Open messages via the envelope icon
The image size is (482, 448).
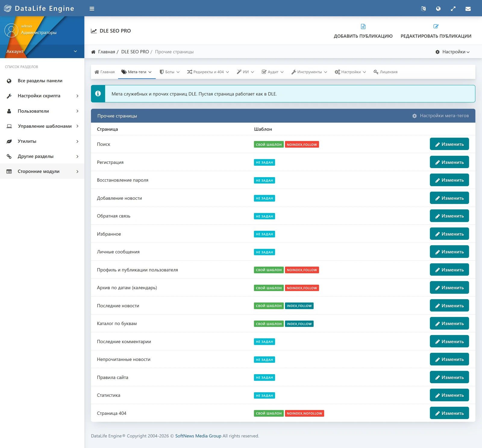click(468, 9)
